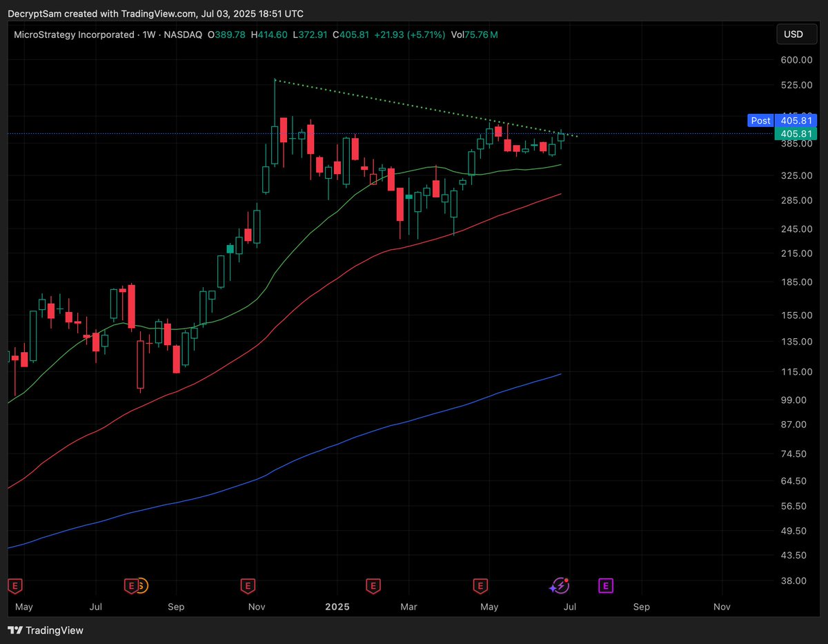Click the red earnings marker between 2025 and Mar
This screenshot has width=828, height=644.
click(x=373, y=586)
